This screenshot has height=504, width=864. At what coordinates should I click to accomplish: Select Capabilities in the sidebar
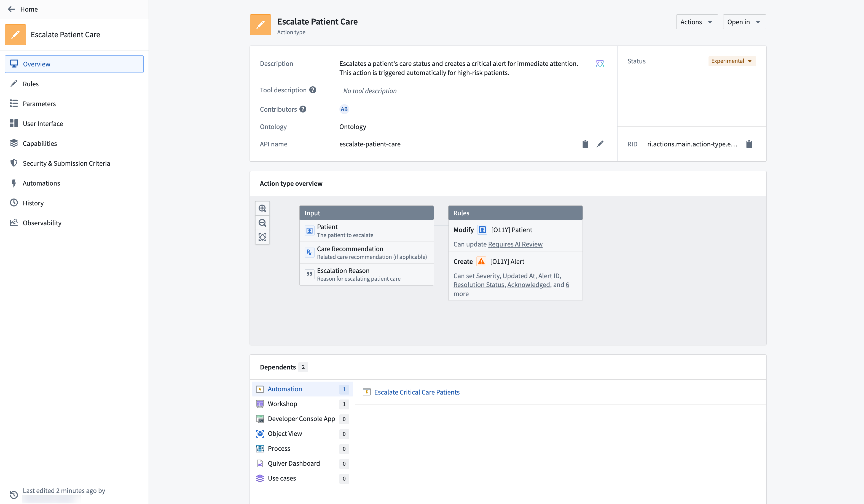tap(40, 143)
